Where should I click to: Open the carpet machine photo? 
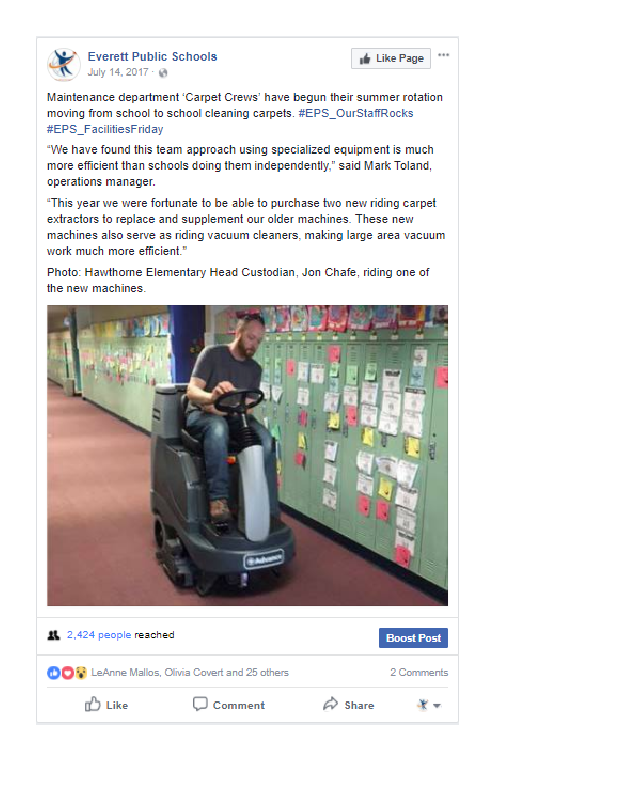[x=248, y=456]
